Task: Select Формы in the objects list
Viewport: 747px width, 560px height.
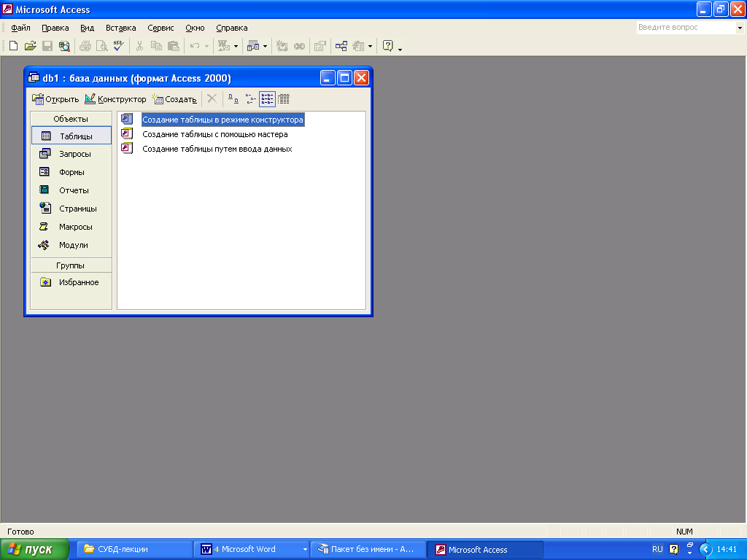Action: 71,172
